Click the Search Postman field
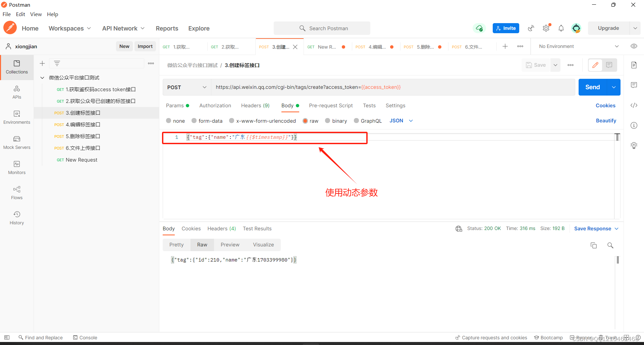 [322, 28]
